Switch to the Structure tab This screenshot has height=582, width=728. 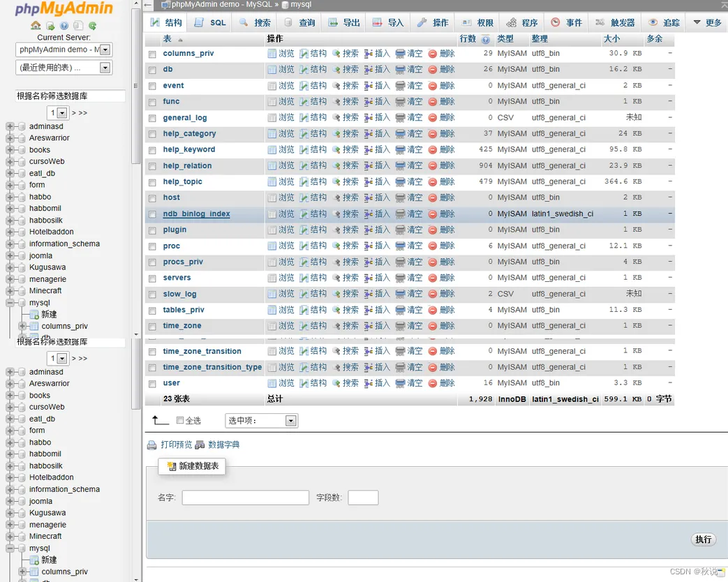[166, 23]
